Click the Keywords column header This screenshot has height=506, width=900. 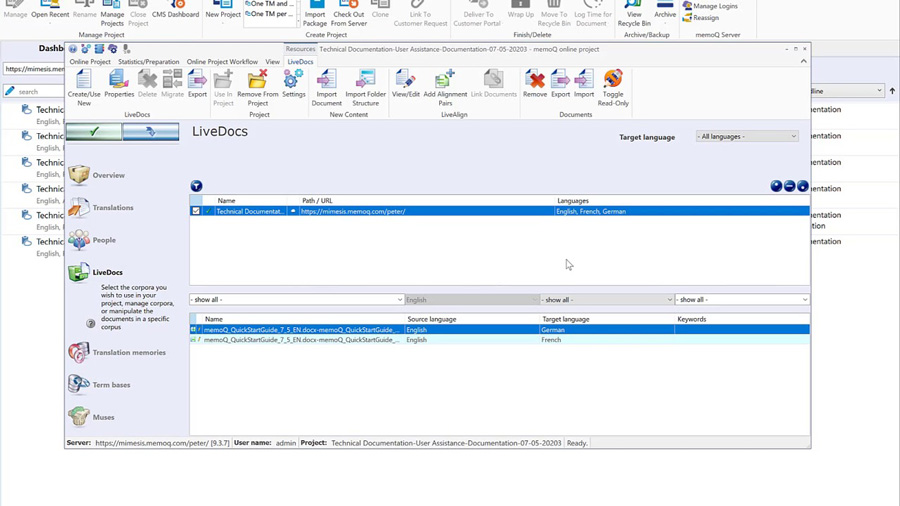tap(692, 319)
